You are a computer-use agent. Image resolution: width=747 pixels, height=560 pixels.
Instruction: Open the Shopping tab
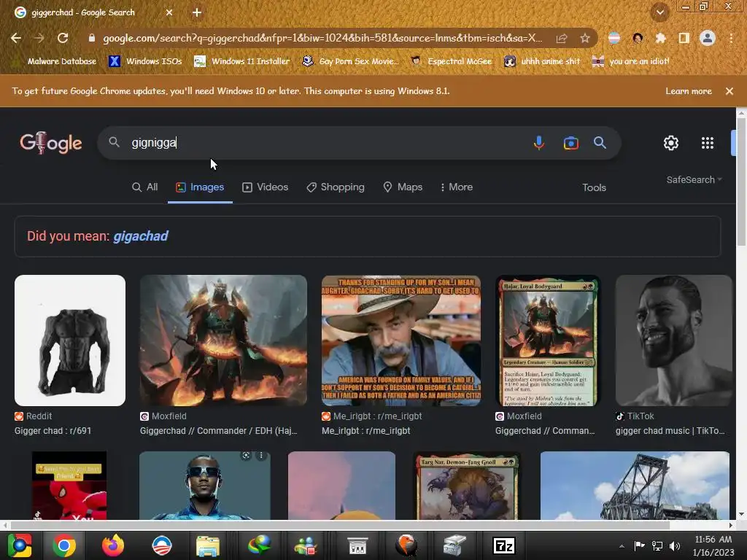[336, 187]
